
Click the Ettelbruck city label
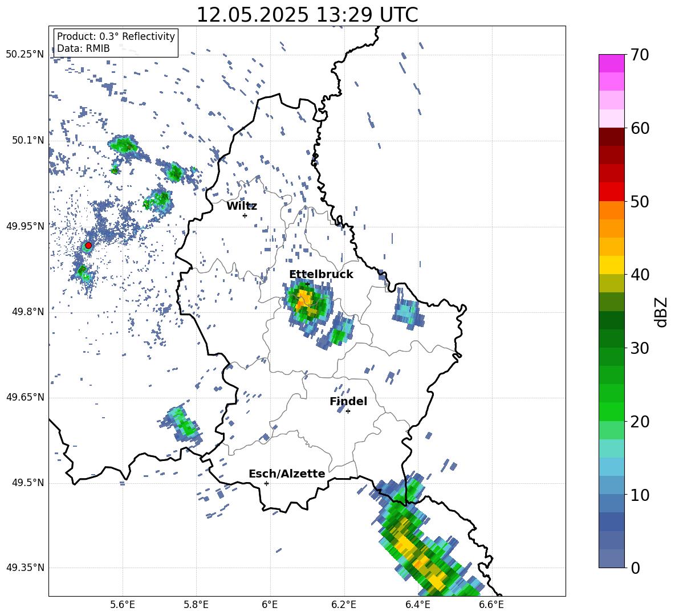pos(321,275)
